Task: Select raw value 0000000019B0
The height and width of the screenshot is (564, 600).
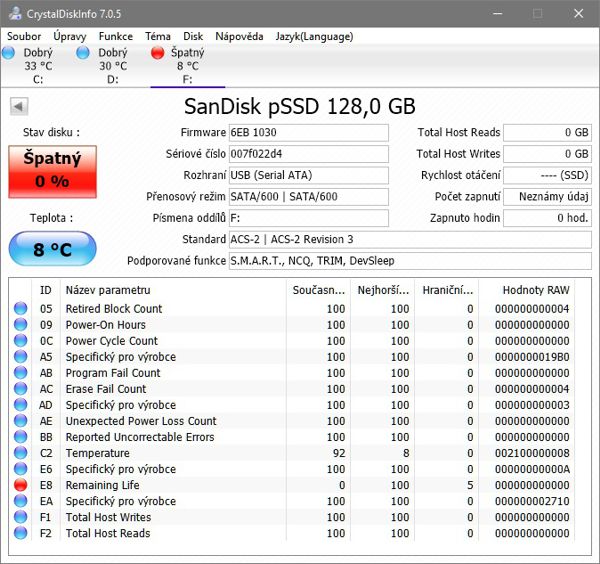Action: coord(532,357)
